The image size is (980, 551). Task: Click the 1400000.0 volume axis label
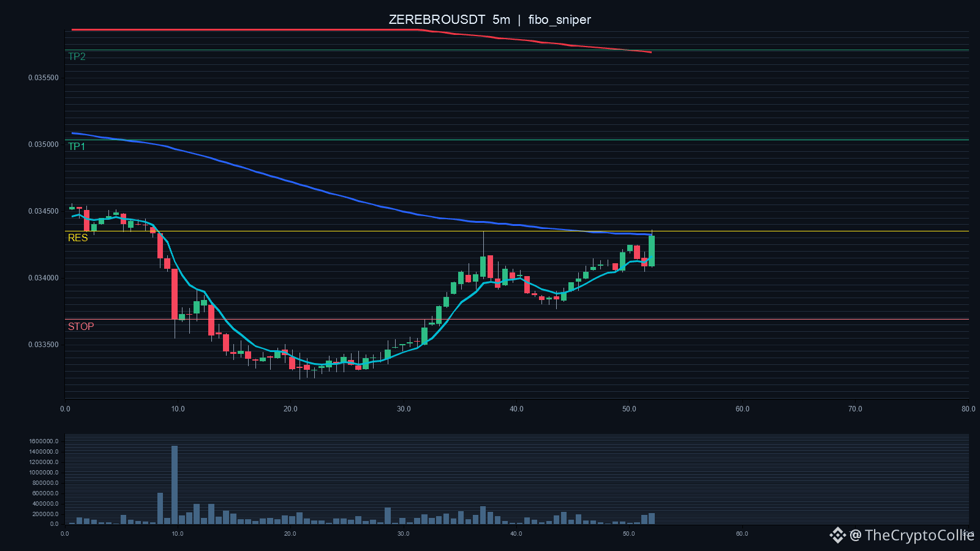click(x=44, y=452)
